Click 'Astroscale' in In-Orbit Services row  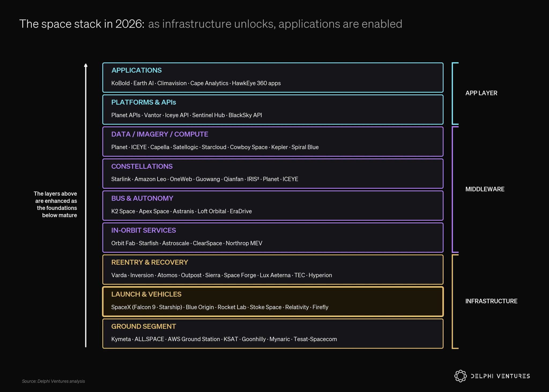coord(176,243)
